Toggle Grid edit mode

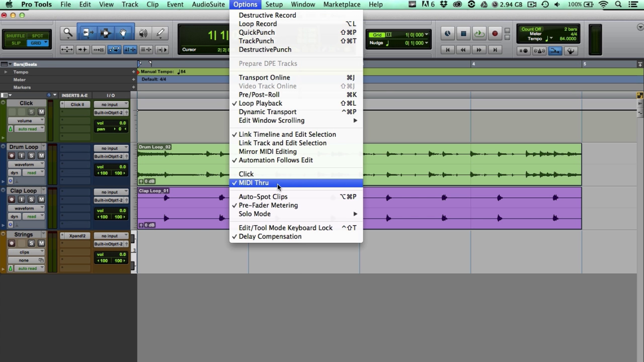pos(38,43)
